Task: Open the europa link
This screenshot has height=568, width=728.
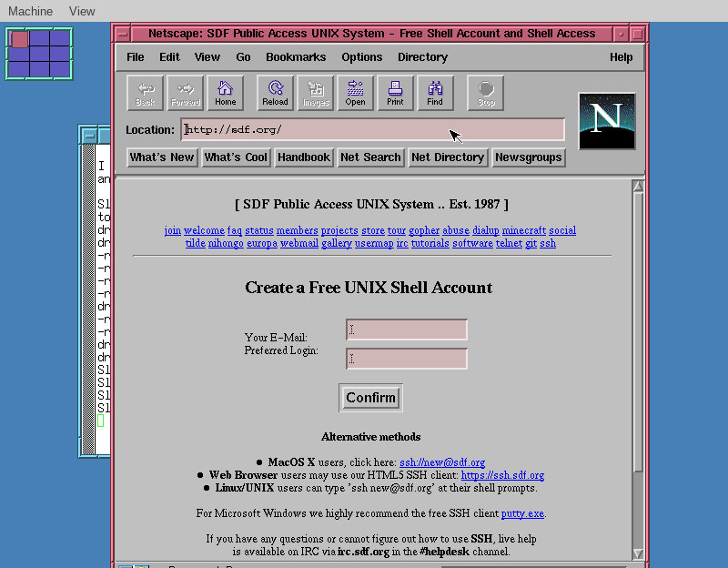Action: [262, 243]
